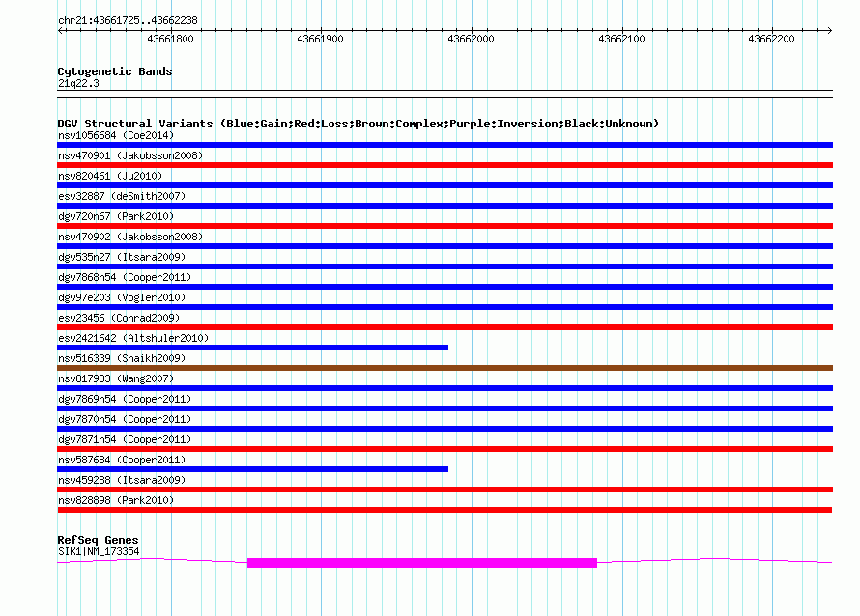Click the DGV Structural Variants track title
Screen dimensions: 860x616
click(x=358, y=124)
